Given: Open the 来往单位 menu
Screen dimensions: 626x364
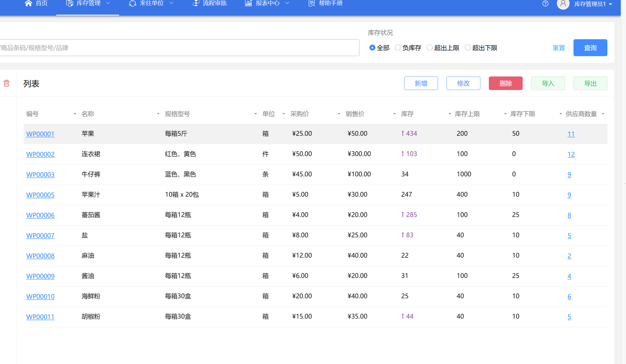Looking at the screenshot, I should click(x=152, y=3).
